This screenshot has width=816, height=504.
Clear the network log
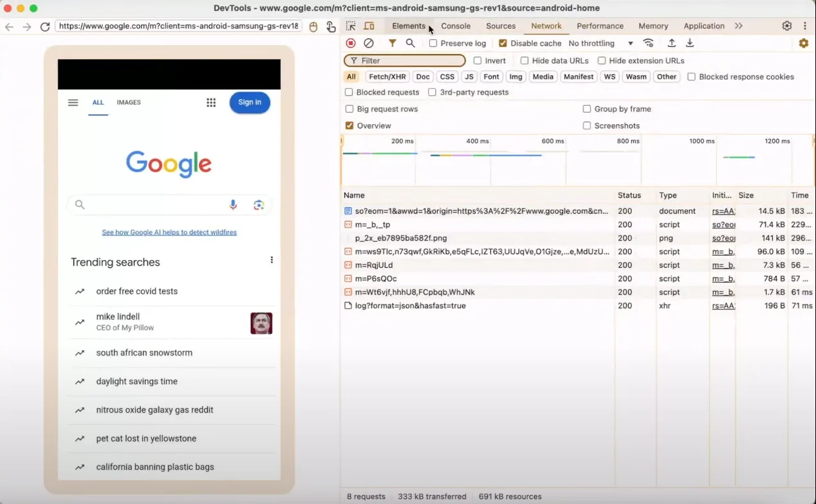369,43
